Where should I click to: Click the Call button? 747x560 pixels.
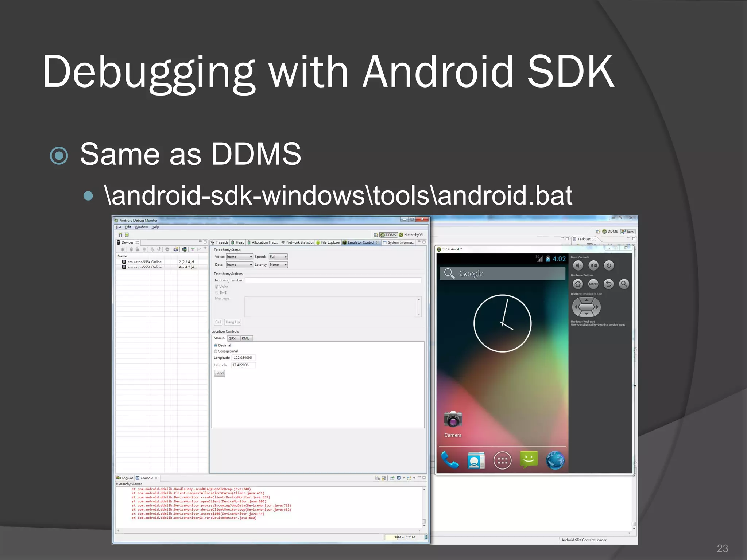pyautogui.click(x=218, y=322)
